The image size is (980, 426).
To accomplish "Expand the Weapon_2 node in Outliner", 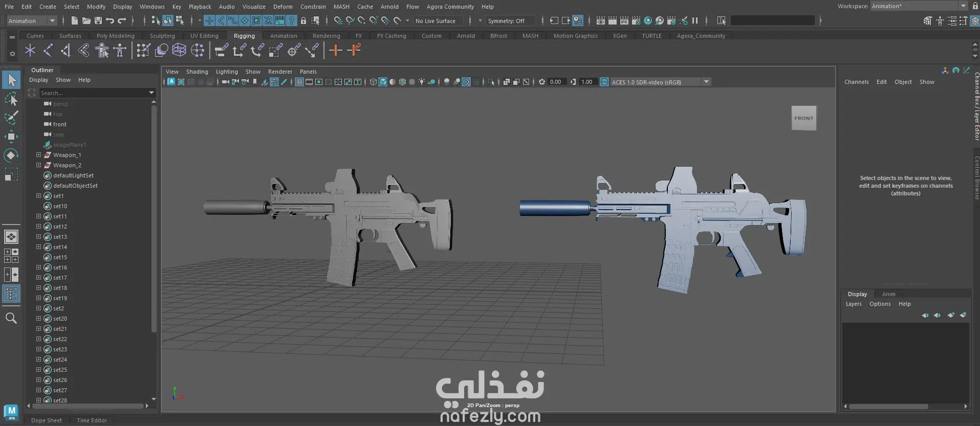I will pyautogui.click(x=38, y=165).
